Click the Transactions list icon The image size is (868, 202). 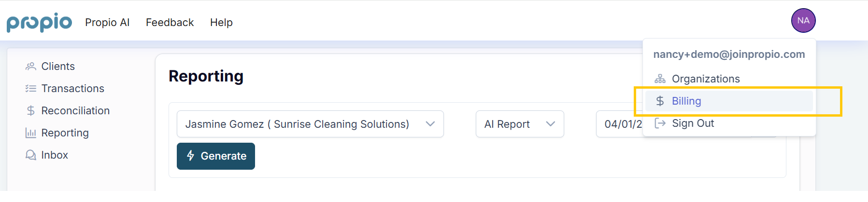[31, 89]
